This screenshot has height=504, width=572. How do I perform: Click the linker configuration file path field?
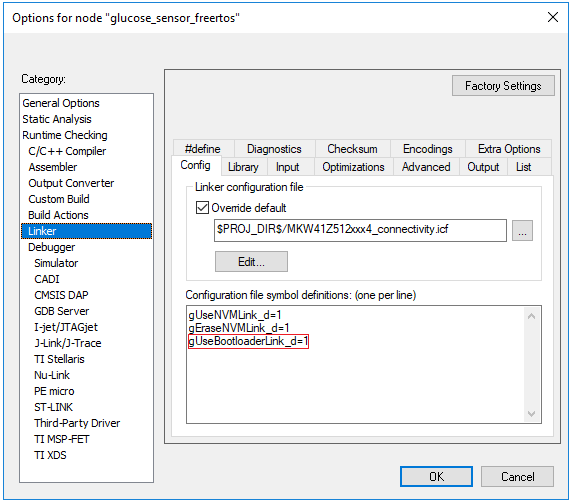tap(360, 230)
